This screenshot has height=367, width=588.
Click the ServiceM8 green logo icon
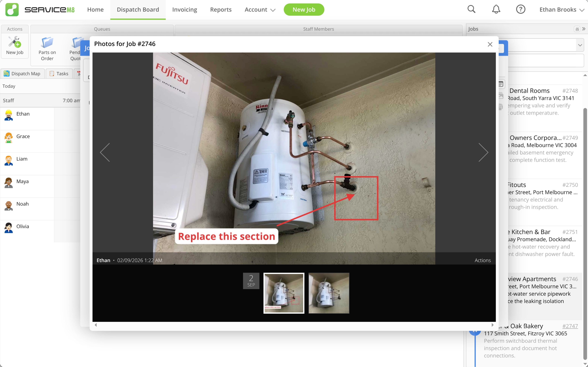click(x=12, y=10)
